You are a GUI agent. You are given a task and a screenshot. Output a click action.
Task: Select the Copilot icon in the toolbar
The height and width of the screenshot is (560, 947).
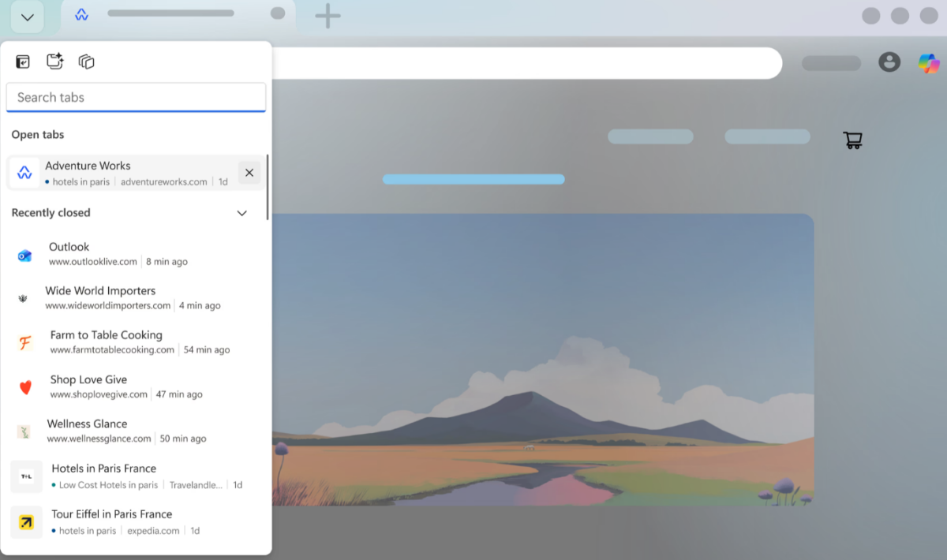click(929, 62)
